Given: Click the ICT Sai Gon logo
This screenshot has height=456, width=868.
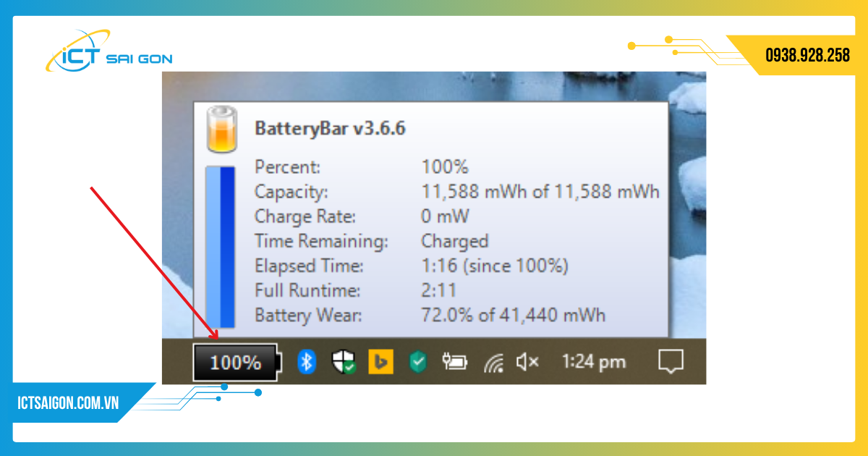Looking at the screenshot, I should click(x=109, y=51).
